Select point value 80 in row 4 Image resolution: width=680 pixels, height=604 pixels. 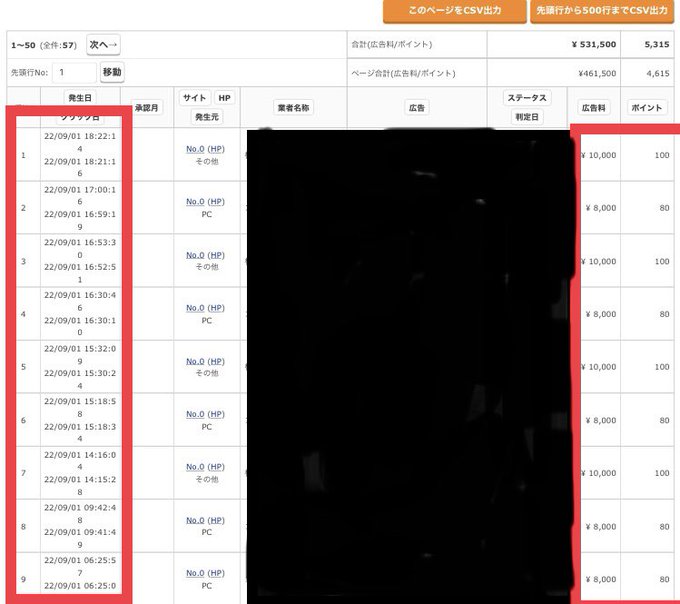tap(664, 314)
